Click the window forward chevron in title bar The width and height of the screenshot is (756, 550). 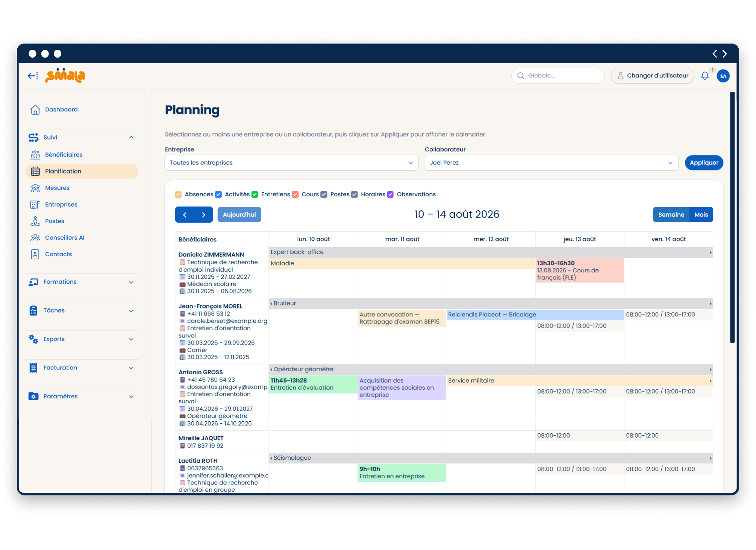pyautogui.click(x=724, y=54)
